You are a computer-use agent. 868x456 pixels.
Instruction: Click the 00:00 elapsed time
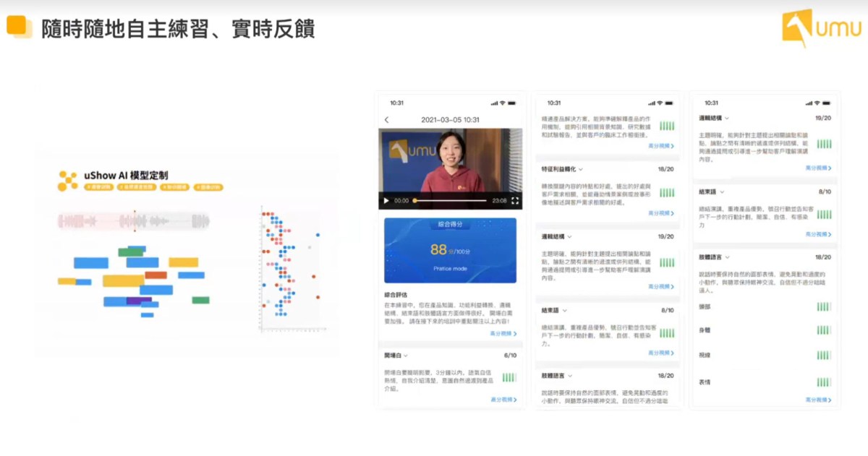click(x=401, y=201)
